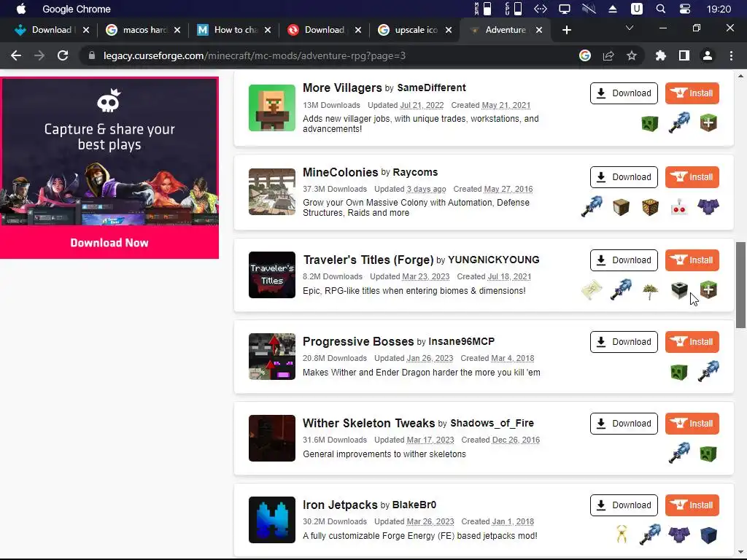Click the purple armor icon for MineColonies
The height and width of the screenshot is (560, 747).
point(708,207)
